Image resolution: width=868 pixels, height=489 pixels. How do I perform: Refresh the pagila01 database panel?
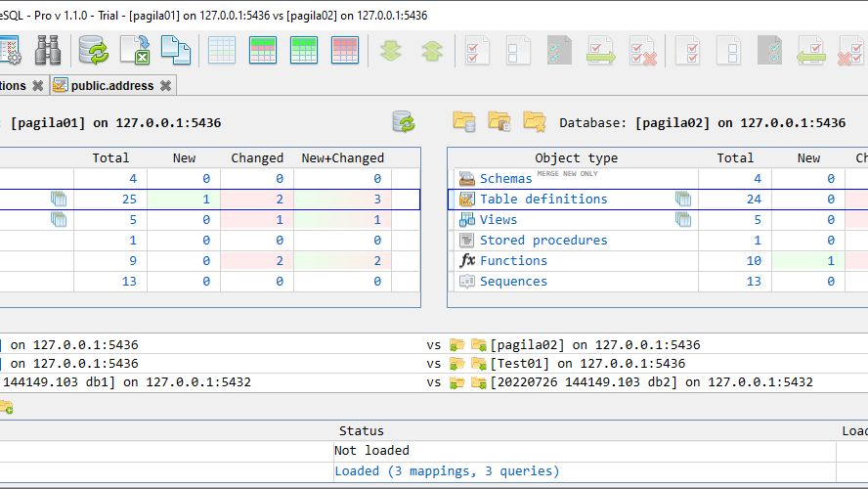tap(404, 122)
